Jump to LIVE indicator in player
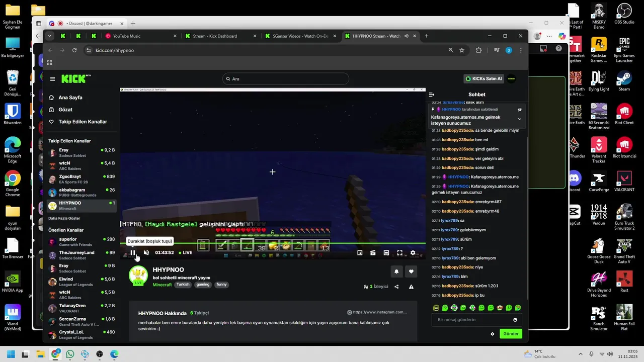Image resolution: width=644 pixels, height=362 pixels. tap(185, 253)
